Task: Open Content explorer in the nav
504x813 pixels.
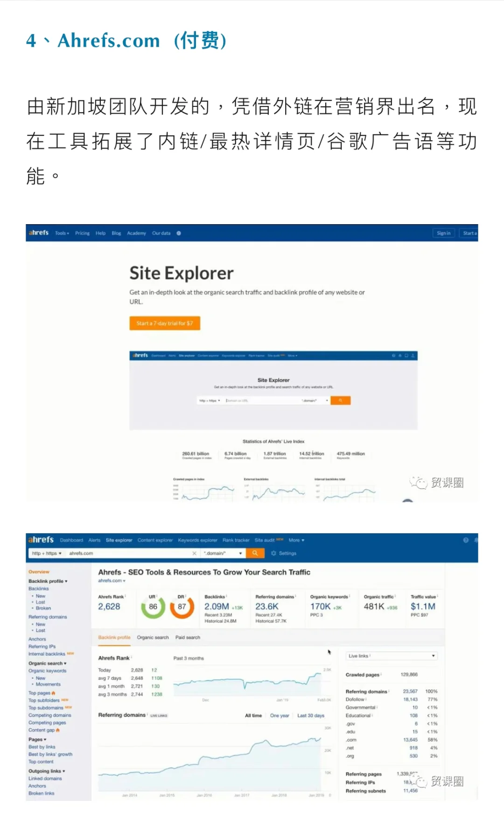Action: coord(155,540)
